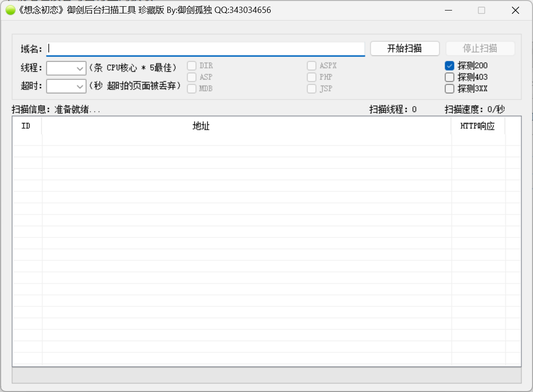Check the PHP scan type option
This screenshot has height=392, width=533.
coord(312,77)
